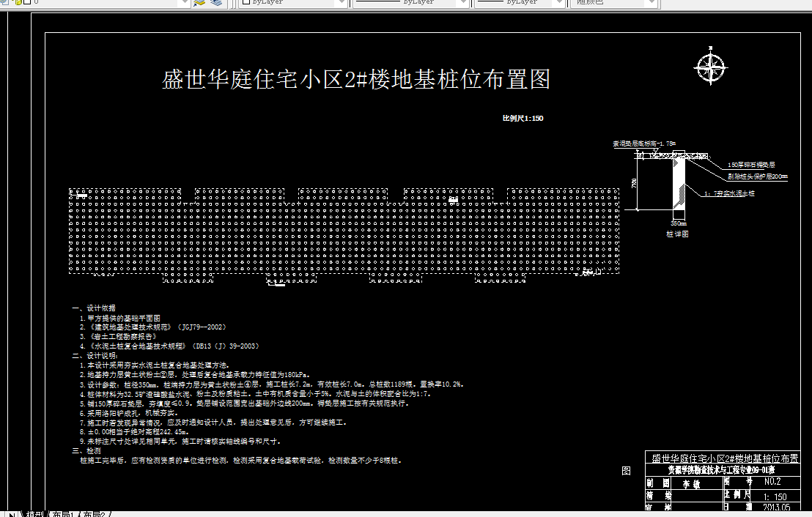The width and height of the screenshot is (812, 517).
Task: Select the note 6.采用洛阳铲成孔，机械夯实
Action: click(x=129, y=414)
